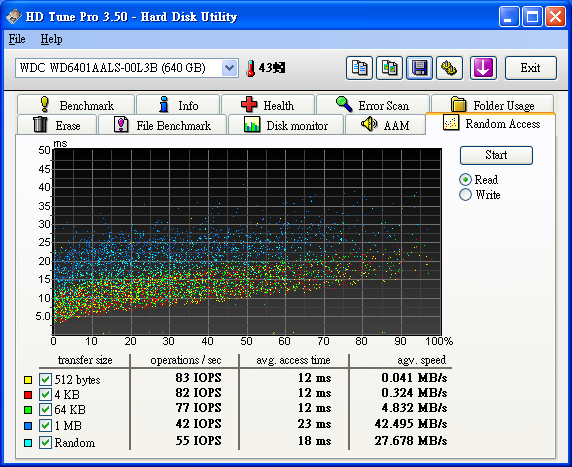Open the options wrench icon
The width and height of the screenshot is (572, 467).
click(449, 68)
